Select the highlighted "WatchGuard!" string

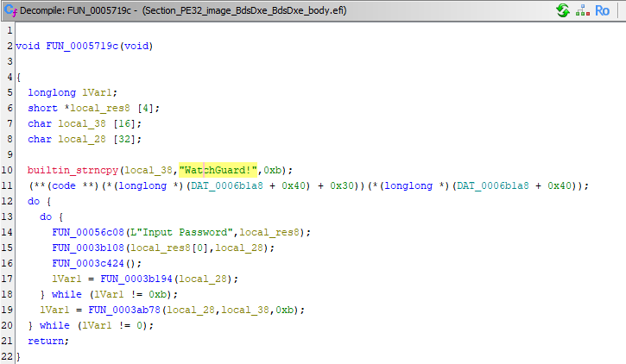(218, 170)
